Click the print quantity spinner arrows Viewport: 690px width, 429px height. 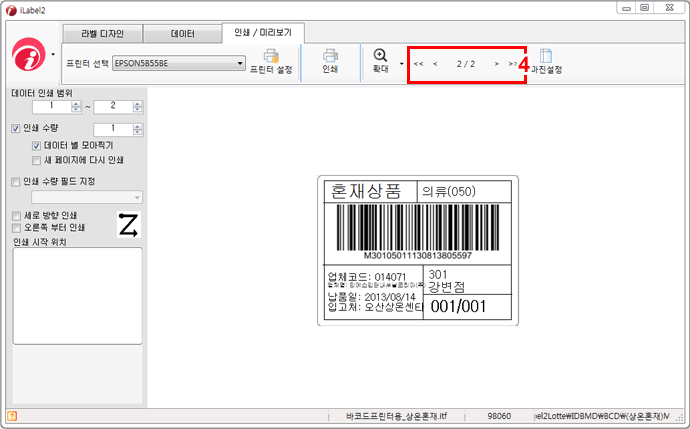coord(138,129)
